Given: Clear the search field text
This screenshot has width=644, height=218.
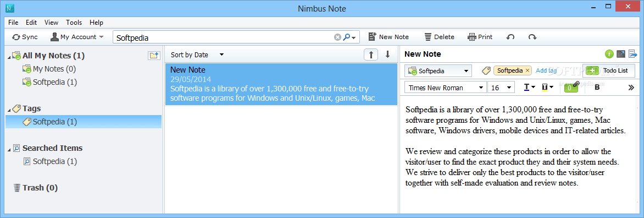Looking at the screenshot, I should (x=337, y=37).
